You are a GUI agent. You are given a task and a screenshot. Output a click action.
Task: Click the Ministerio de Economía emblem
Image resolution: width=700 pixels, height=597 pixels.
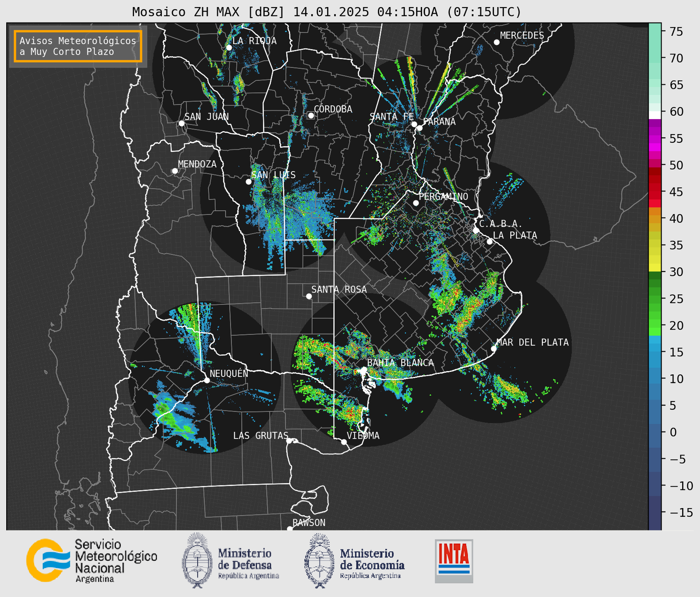pyautogui.click(x=320, y=560)
